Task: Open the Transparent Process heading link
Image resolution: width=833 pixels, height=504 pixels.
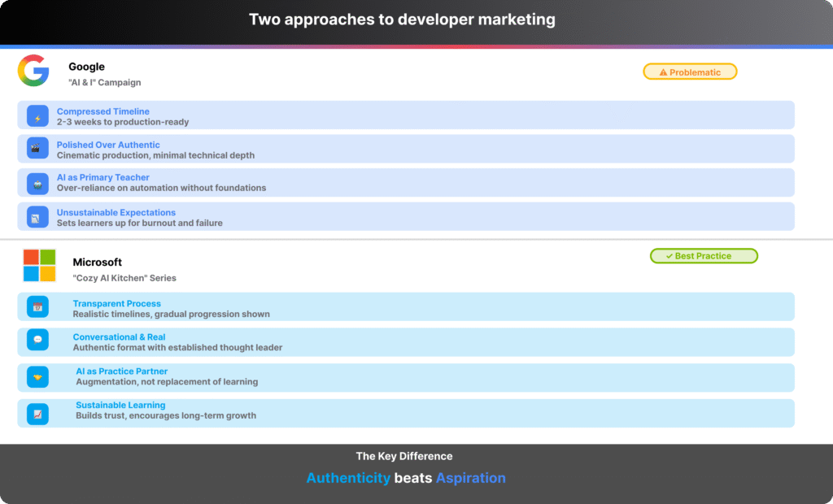Action: point(116,303)
